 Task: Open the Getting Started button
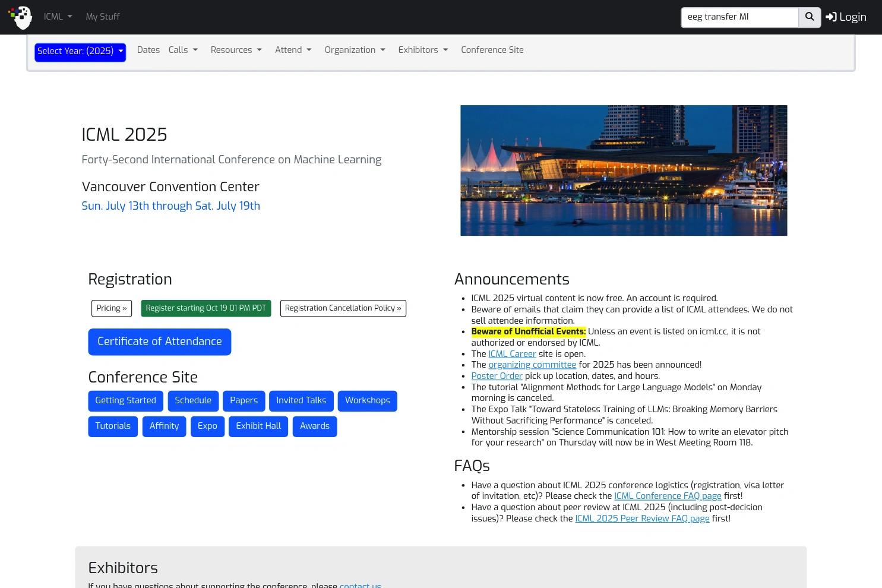point(126,401)
